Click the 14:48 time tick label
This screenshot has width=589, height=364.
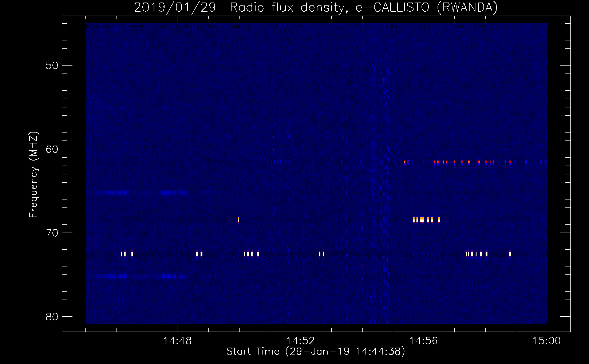pyautogui.click(x=178, y=341)
